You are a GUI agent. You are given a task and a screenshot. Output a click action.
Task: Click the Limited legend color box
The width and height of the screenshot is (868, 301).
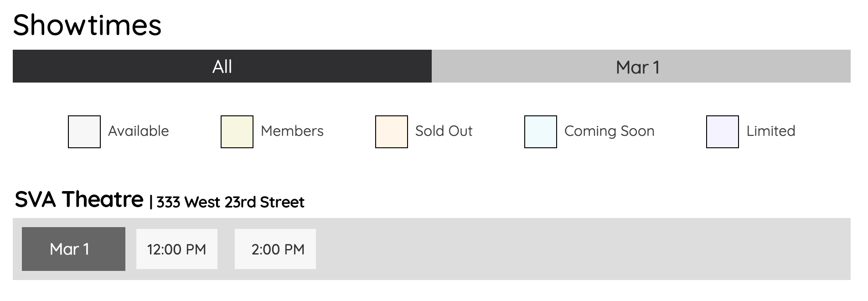click(x=723, y=132)
